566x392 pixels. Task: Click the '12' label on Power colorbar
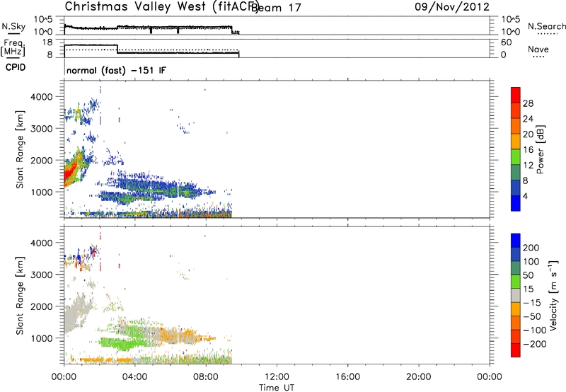528,166
